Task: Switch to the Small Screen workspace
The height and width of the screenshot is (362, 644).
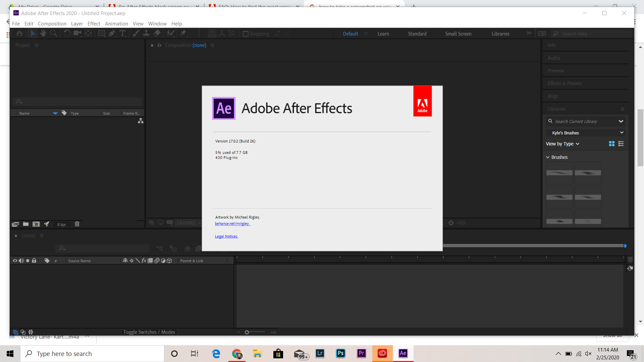Action: click(x=458, y=34)
